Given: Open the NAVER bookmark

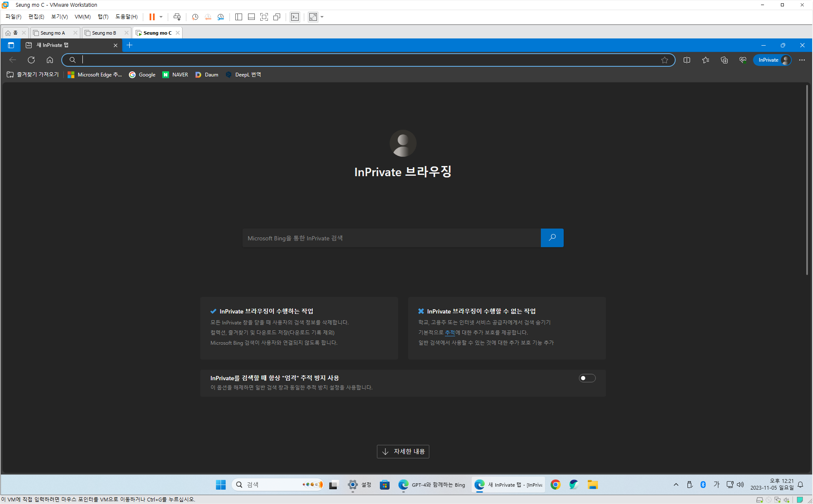Looking at the screenshot, I should coord(175,75).
